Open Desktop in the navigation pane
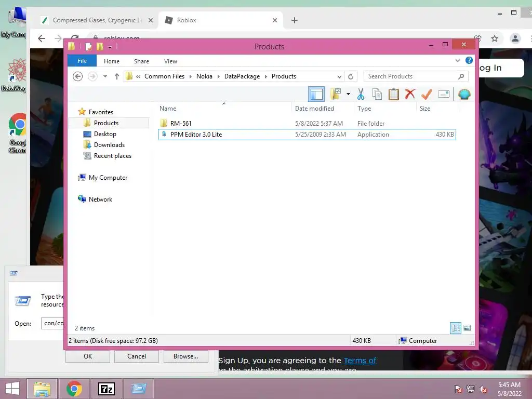The width and height of the screenshot is (532, 399). coord(105,134)
